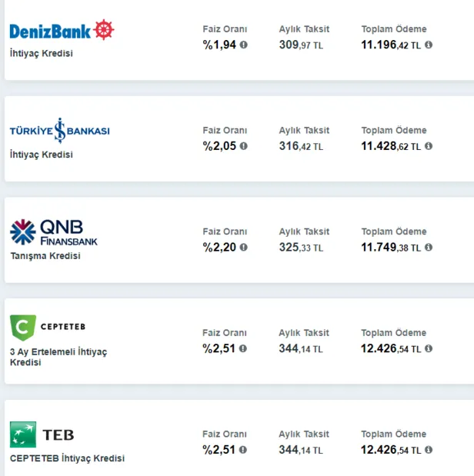This screenshot has width=474, height=476.
Task: Show info for TEB İhtiyaç Kredisi total payment
Action: pos(429,451)
